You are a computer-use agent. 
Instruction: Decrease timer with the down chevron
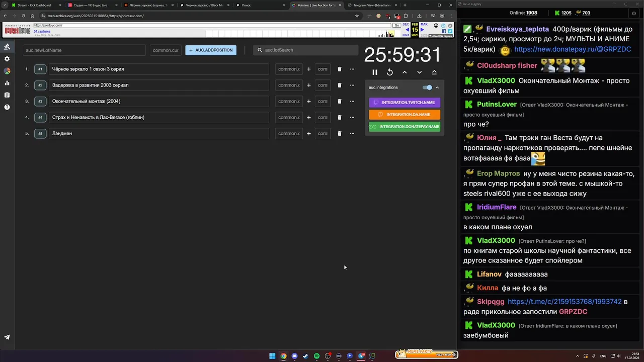[x=419, y=72]
